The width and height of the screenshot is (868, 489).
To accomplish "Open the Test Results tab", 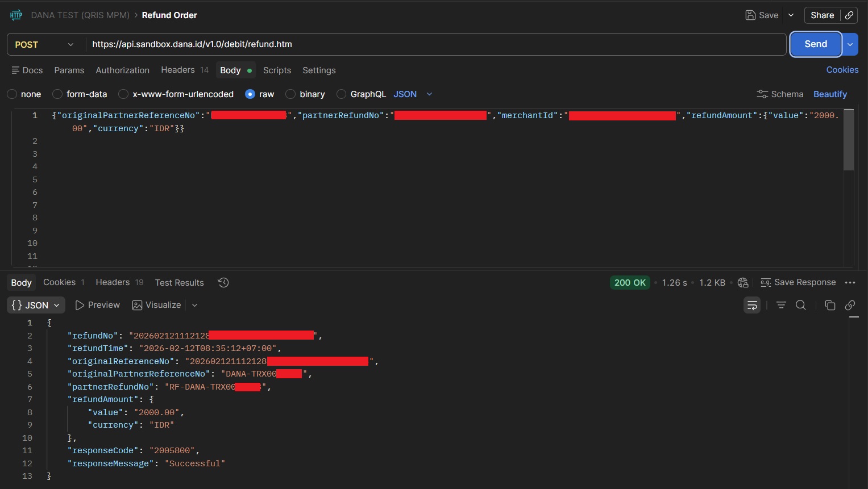I will click(180, 283).
